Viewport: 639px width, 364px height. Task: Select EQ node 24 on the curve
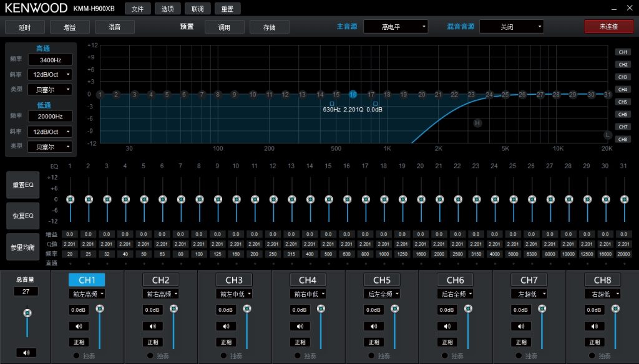489,95
